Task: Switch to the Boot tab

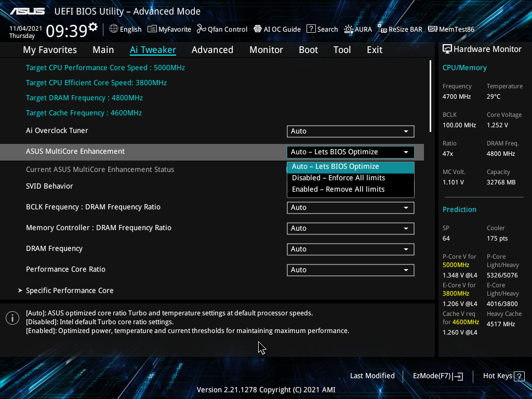Action: pos(309,50)
